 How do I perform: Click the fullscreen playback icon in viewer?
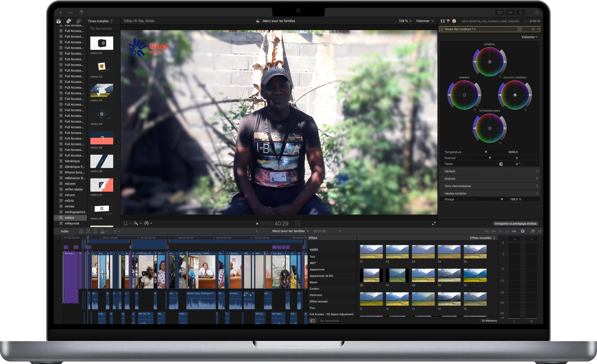[x=434, y=223]
